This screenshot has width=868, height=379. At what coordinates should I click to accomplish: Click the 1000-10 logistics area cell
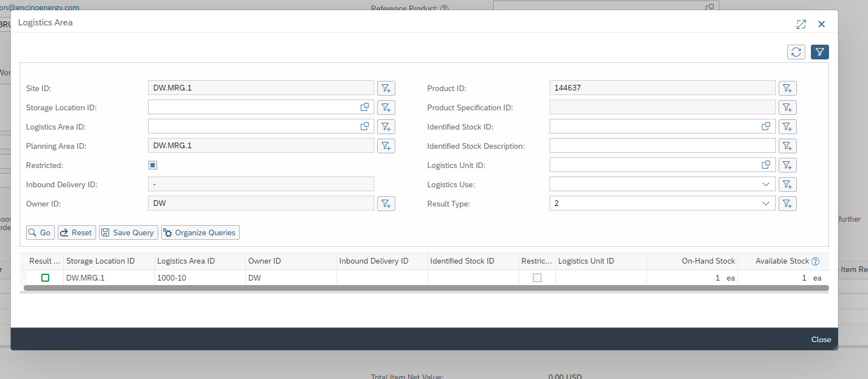[x=200, y=278]
